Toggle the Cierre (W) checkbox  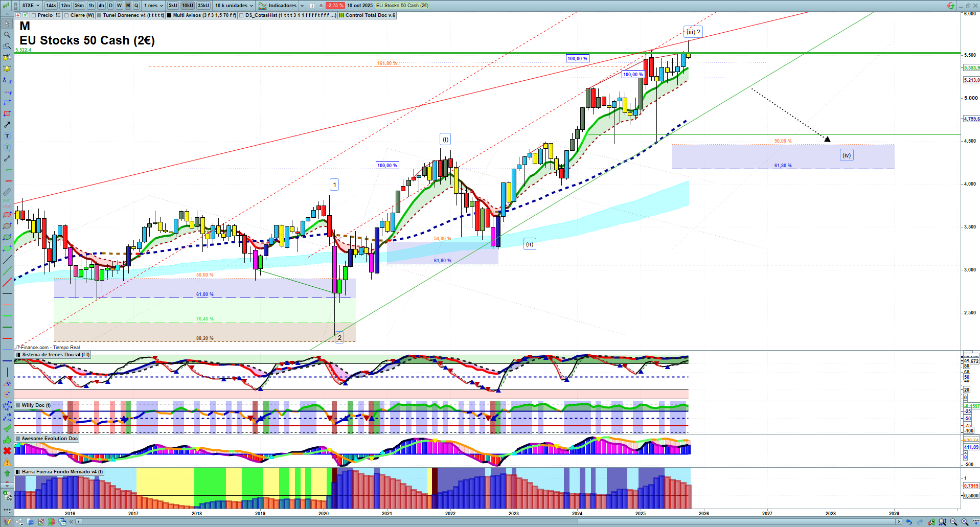point(66,15)
